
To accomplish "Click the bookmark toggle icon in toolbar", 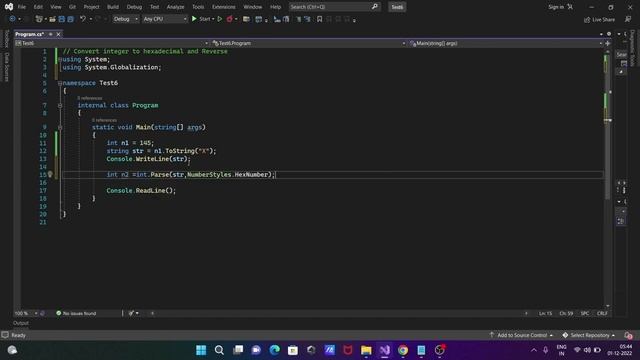I will pos(320,19).
